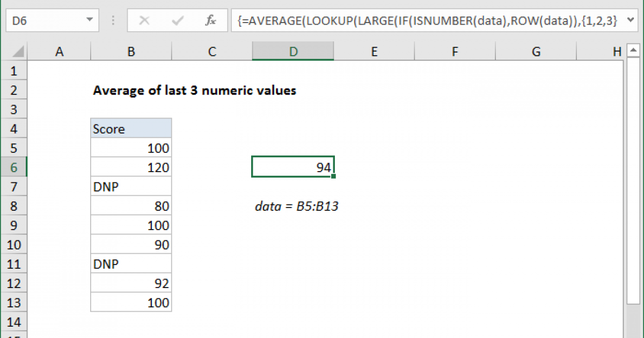The width and height of the screenshot is (644, 338).
Task: Click the vertical dots separator near Name Box
Action: pos(113,20)
